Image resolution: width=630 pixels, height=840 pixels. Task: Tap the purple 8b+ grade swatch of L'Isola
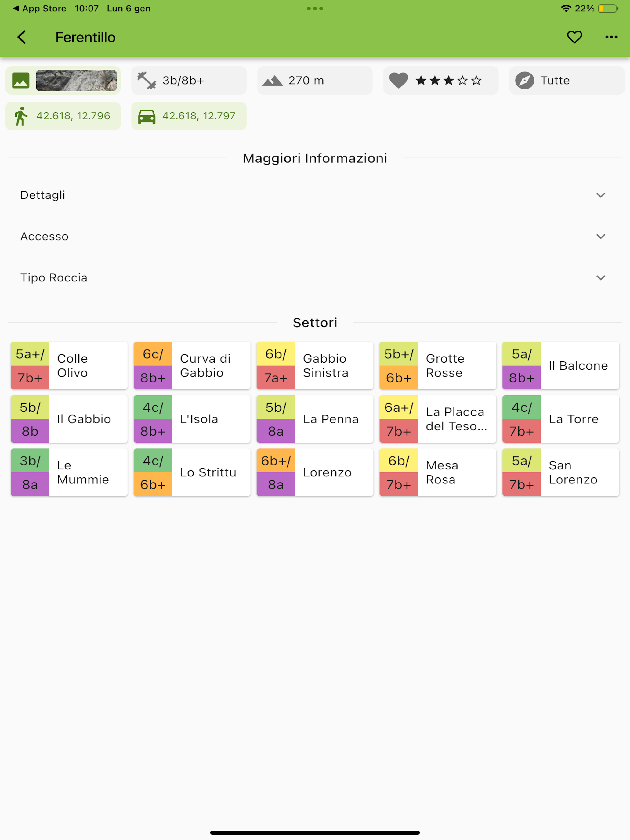(x=153, y=431)
